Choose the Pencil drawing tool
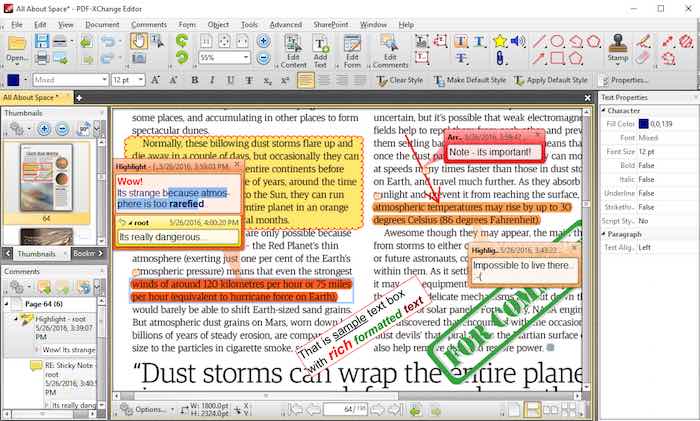Image resolution: width=700 pixels, height=421 pixels. pos(643,42)
